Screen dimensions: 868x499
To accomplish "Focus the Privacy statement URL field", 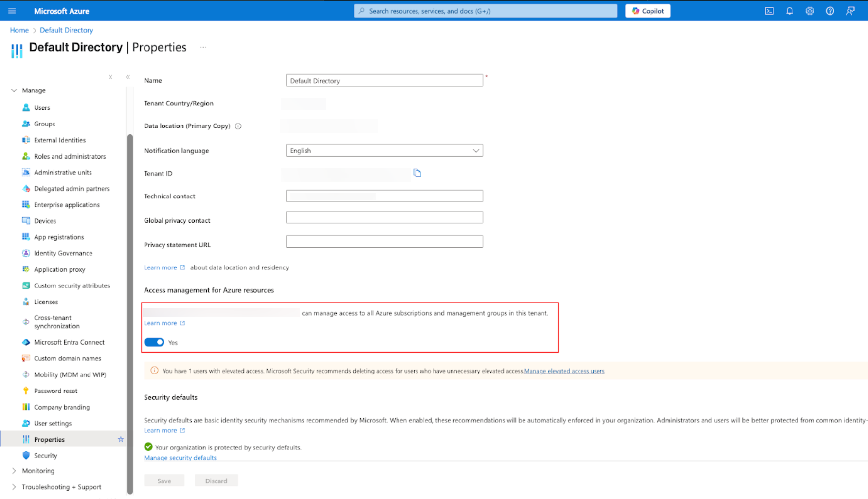I will coord(384,242).
